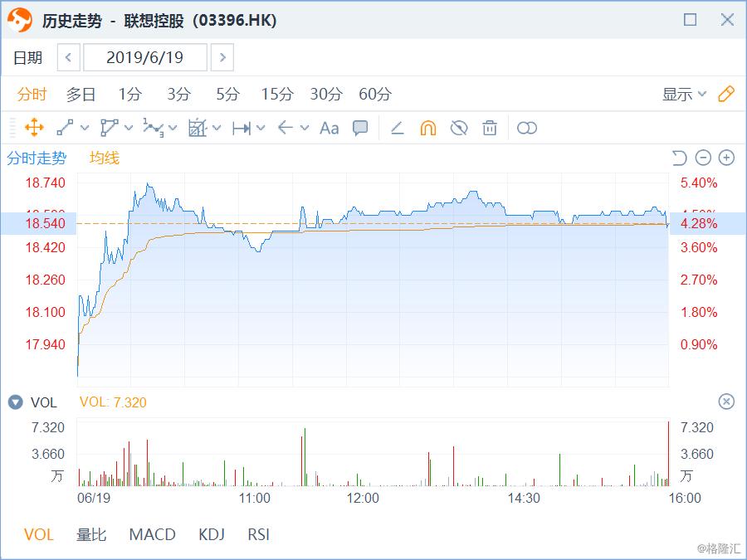The width and height of the screenshot is (747, 560).
Task: Toggle the 分时走势 line legend
Action: pyautogui.click(x=37, y=158)
